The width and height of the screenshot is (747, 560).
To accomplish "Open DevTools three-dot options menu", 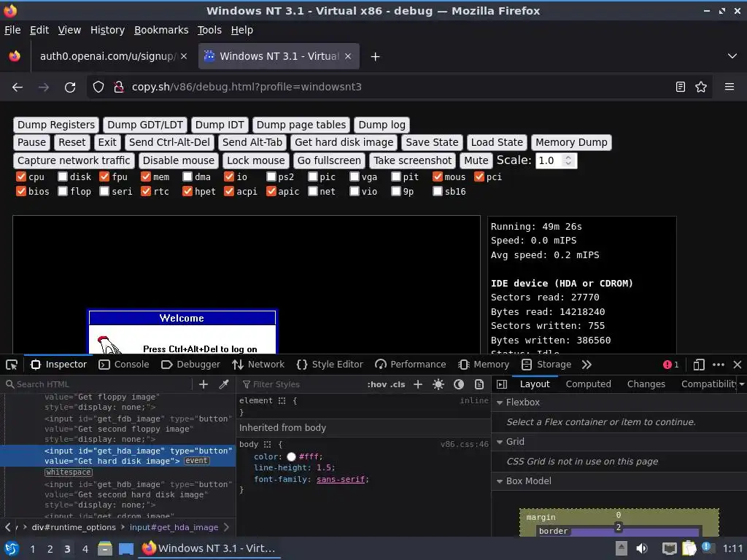I will tap(719, 365).
